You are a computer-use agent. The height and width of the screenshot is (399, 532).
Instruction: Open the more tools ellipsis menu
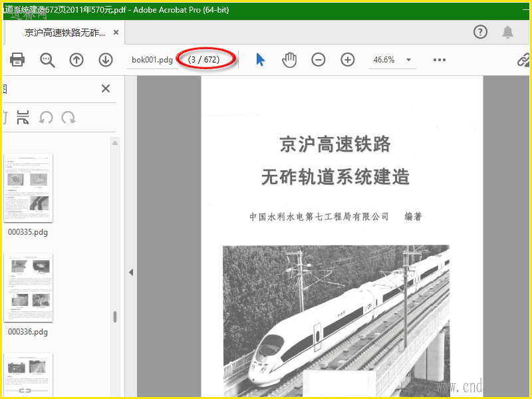point(440,60)
